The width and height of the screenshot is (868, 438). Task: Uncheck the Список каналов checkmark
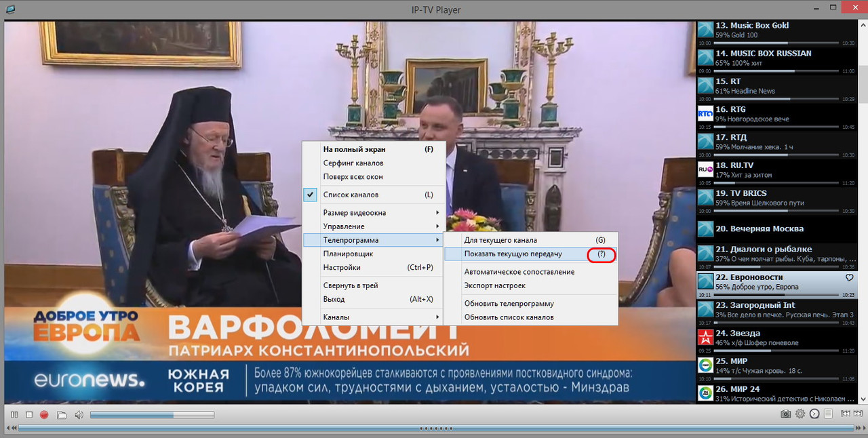tap(311, 195)
